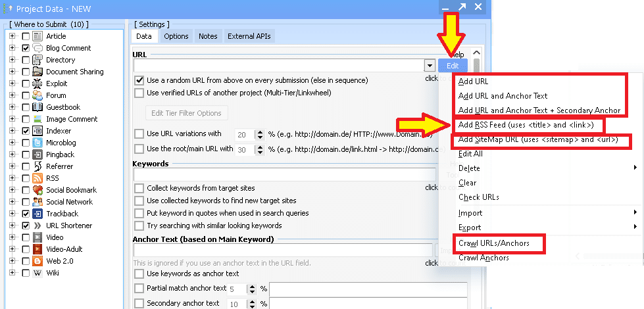Choose Add URL from menu
The height and width of the screenshot is (309, 644).
pos(473,82)
